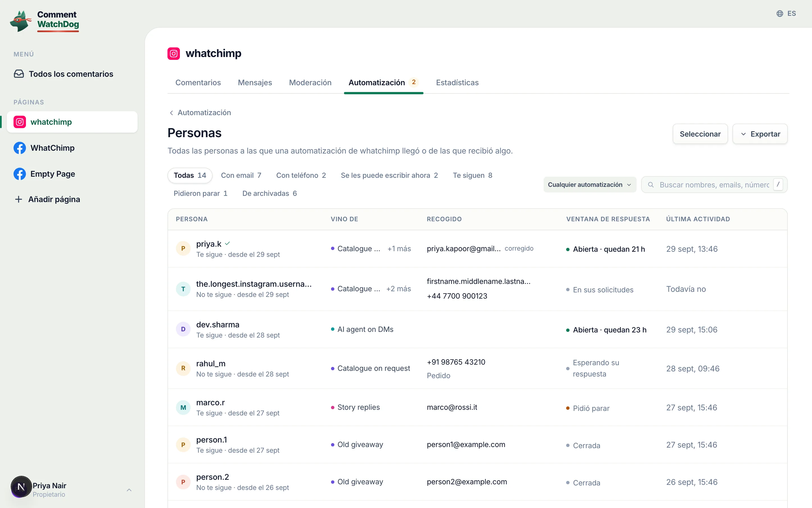Expand the +2 más sources for the.longest.instagram.userna...

click(x=398, y=289)
